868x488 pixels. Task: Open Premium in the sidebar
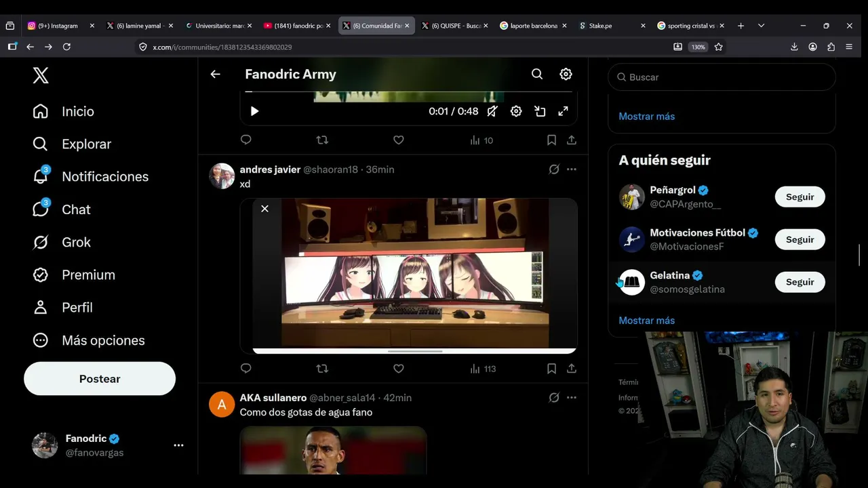pos(74,275)
